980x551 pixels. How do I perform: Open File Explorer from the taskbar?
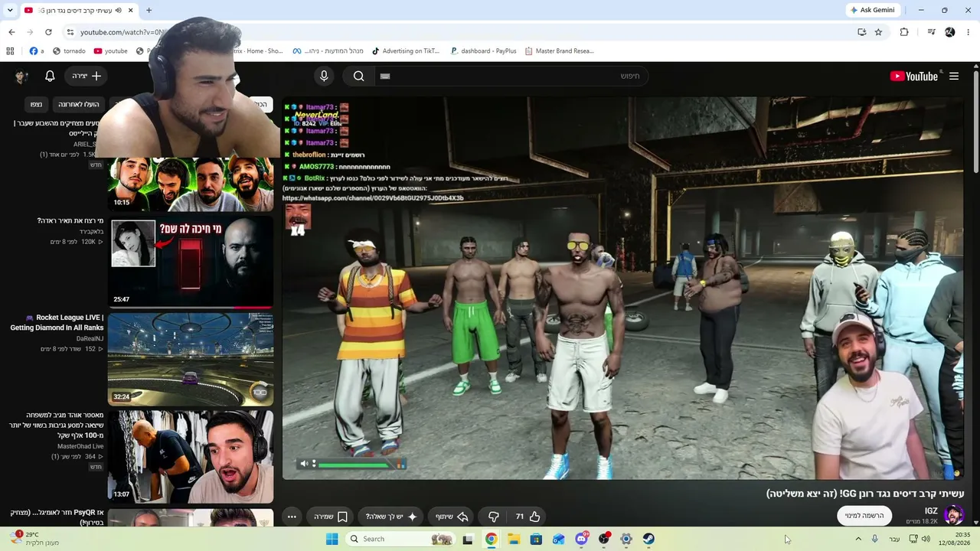[x=514, y=539]
